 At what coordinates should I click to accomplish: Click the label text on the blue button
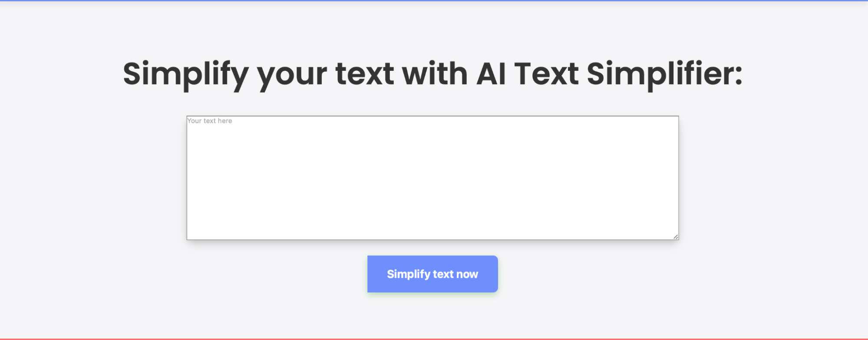tap(432, 274)
